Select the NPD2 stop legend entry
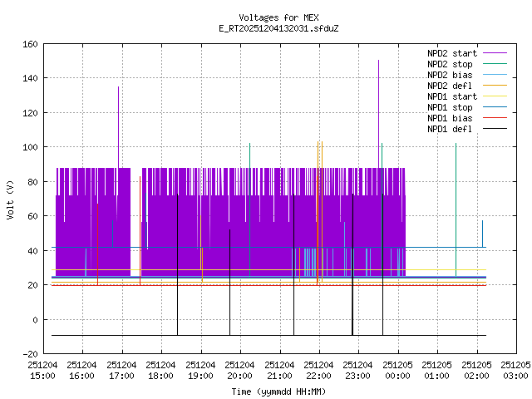532x399 pixels. pyautogui.click(x=452, y=64)
